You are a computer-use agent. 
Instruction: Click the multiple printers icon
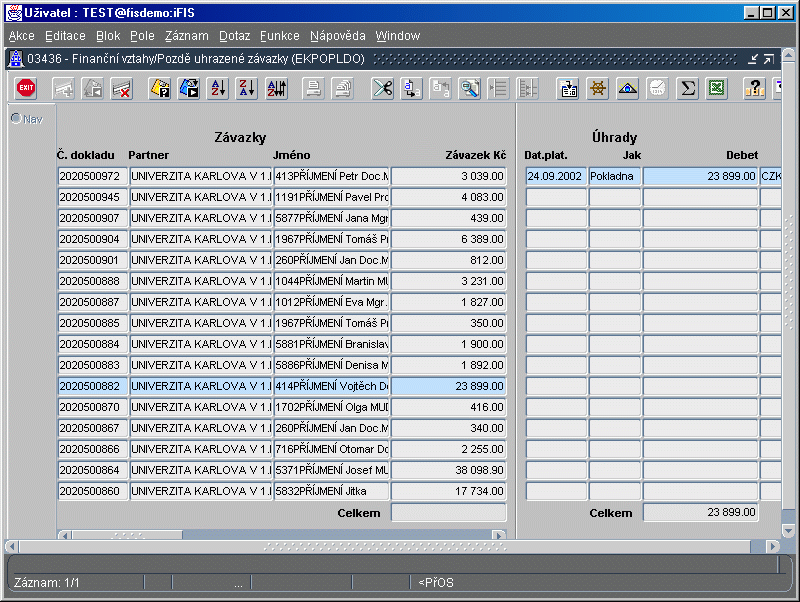pyautogui.click(x=343, y=89)
